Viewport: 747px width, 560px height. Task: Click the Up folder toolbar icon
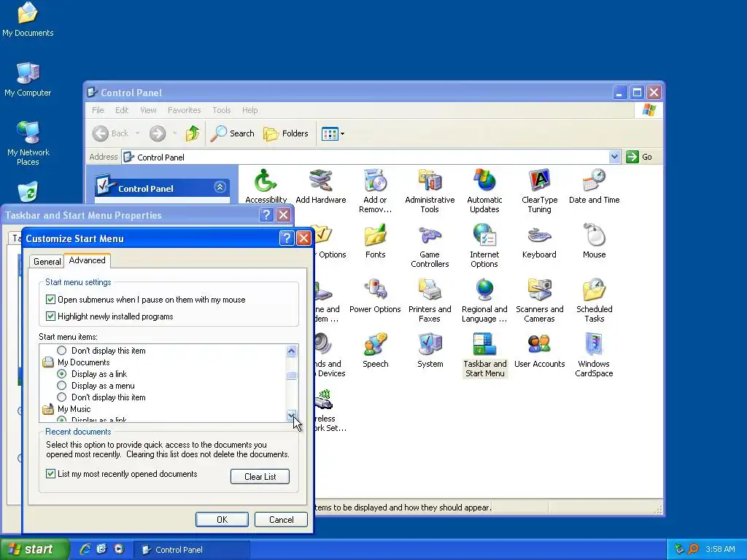(x=193, y=133)
